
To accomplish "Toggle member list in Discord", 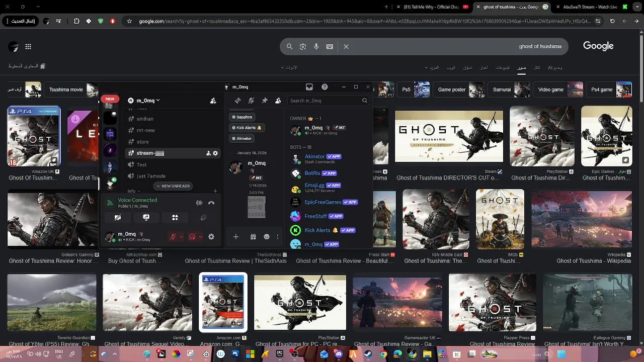I will (278, 101).
